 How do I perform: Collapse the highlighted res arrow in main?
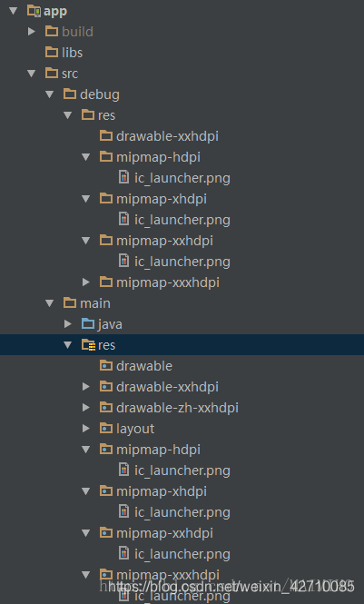coord(68,345)
